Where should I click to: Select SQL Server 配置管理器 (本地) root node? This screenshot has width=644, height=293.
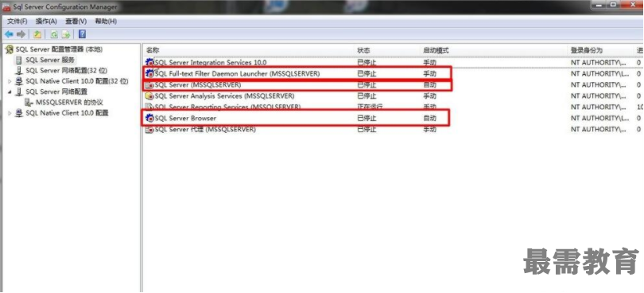pyautogui.click(x=59, y=49)
